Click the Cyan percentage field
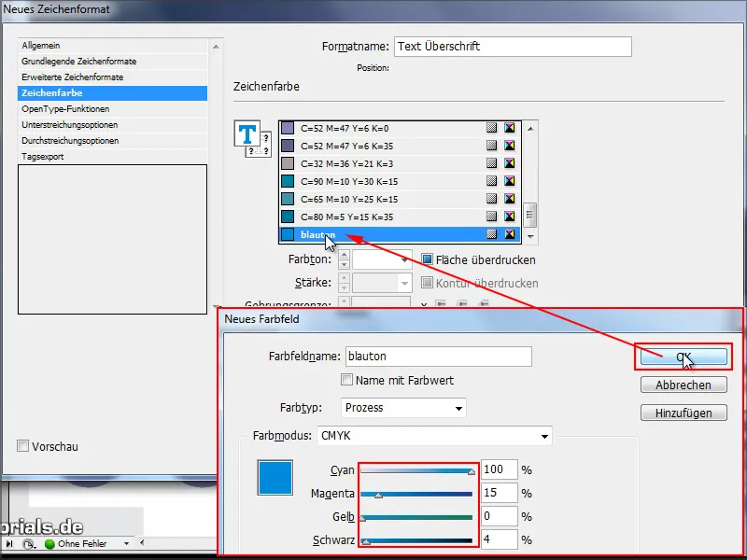Screen dimensions: 747x560 499,469
